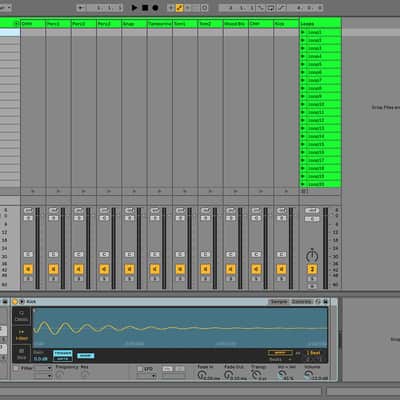
Task: Click the Trigger/Gate mode switch
Action: click(63, 356)
